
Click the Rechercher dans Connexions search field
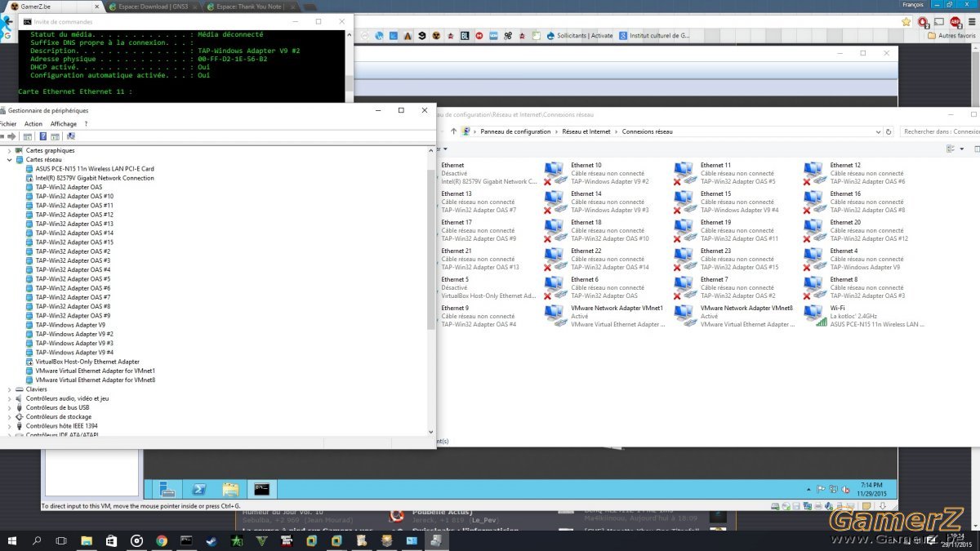point(941,131)
